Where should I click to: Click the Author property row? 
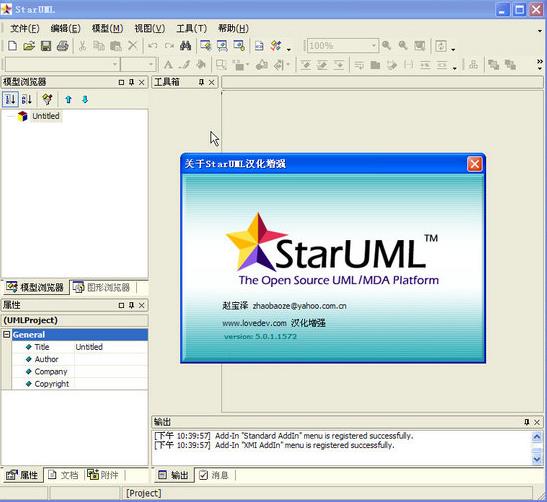pyautogui.click(x=80, y=359)
